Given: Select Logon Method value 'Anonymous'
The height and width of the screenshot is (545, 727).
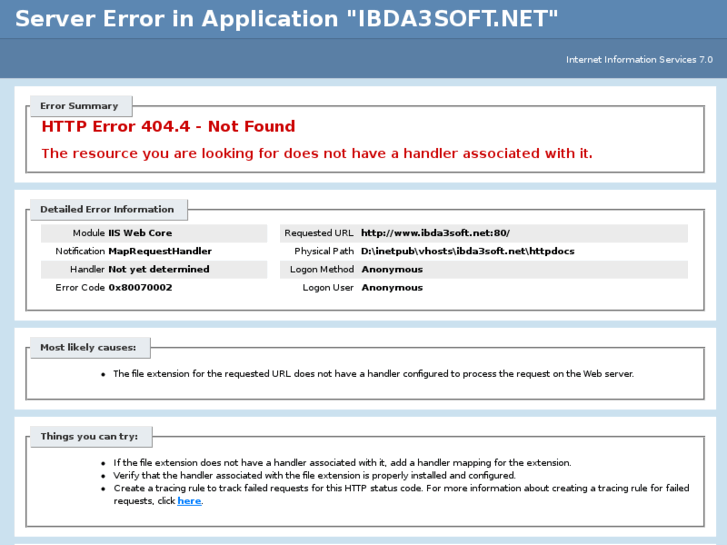Looking at the screenshot, I should [392, 269].
